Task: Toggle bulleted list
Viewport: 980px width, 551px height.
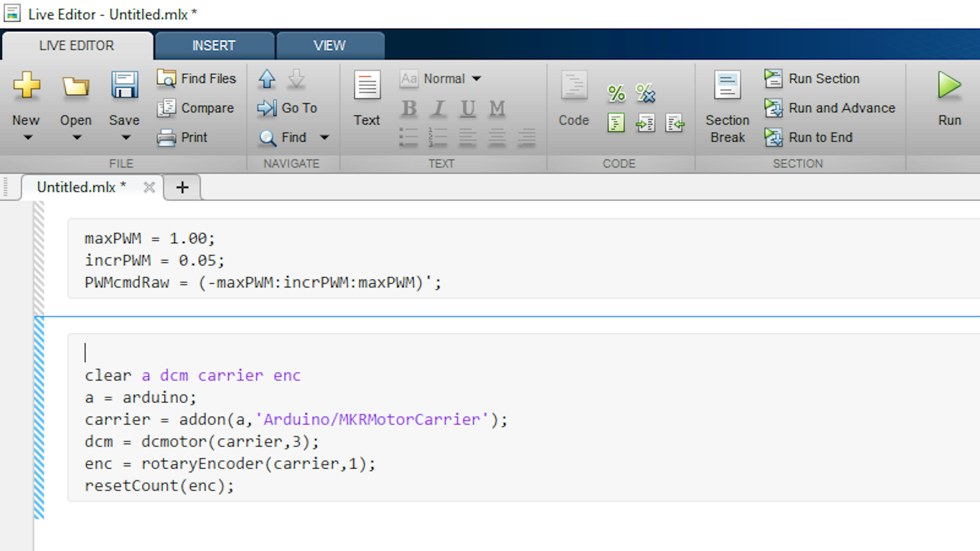Action: point(409,137)
